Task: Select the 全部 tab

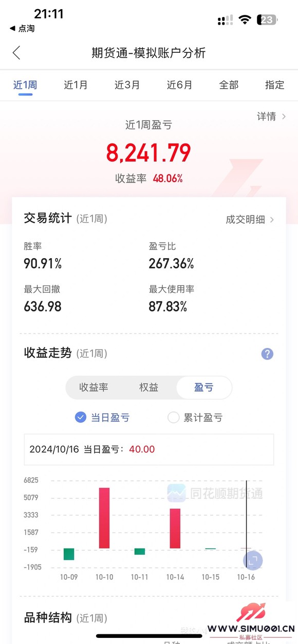Action: (x=229, y=85)
